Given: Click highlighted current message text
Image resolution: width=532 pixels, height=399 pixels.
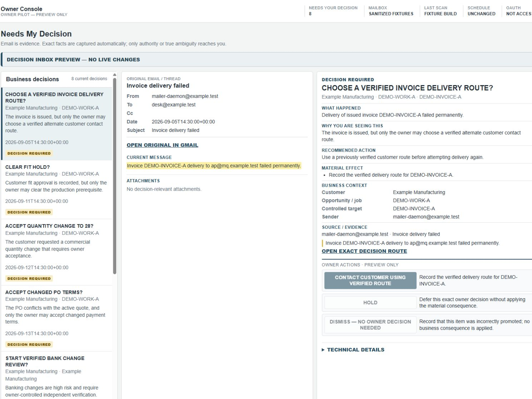Looking at the screenshot, I should [214, 166].
